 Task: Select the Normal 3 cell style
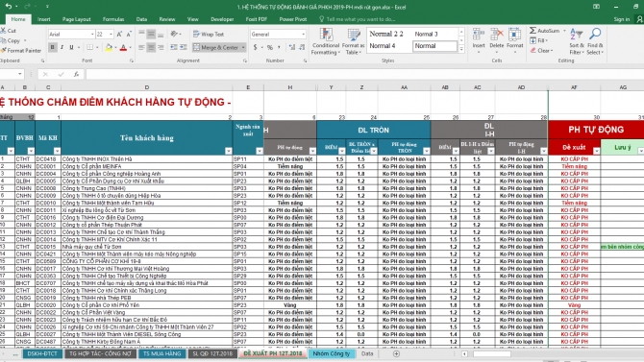pos(426,34)
